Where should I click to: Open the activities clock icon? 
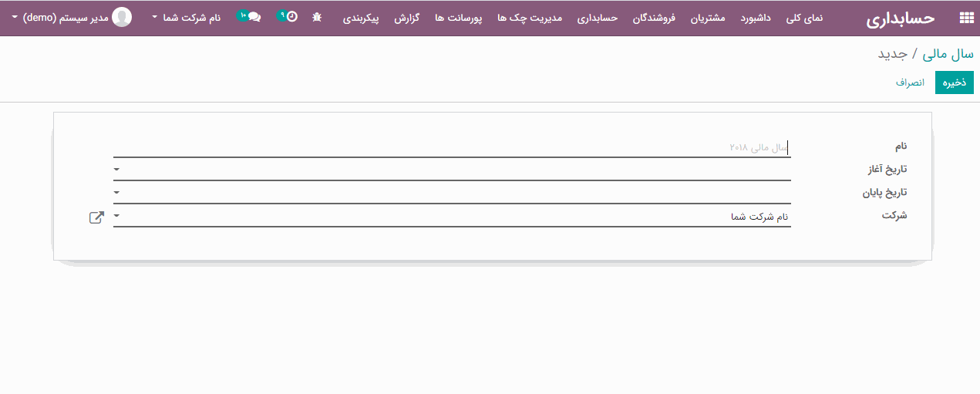click(x=291, y=17)
